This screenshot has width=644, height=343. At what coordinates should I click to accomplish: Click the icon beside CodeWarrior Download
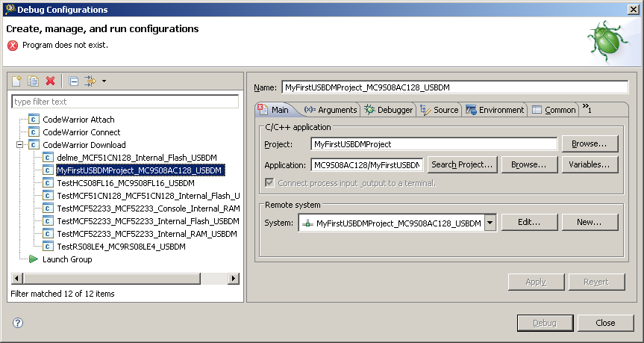34,145
